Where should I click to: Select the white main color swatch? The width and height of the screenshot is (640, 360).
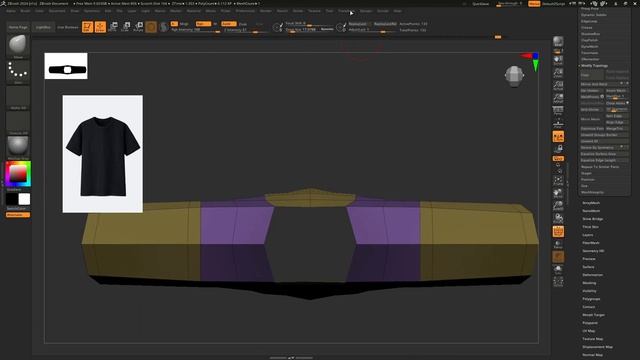[24, 199]
